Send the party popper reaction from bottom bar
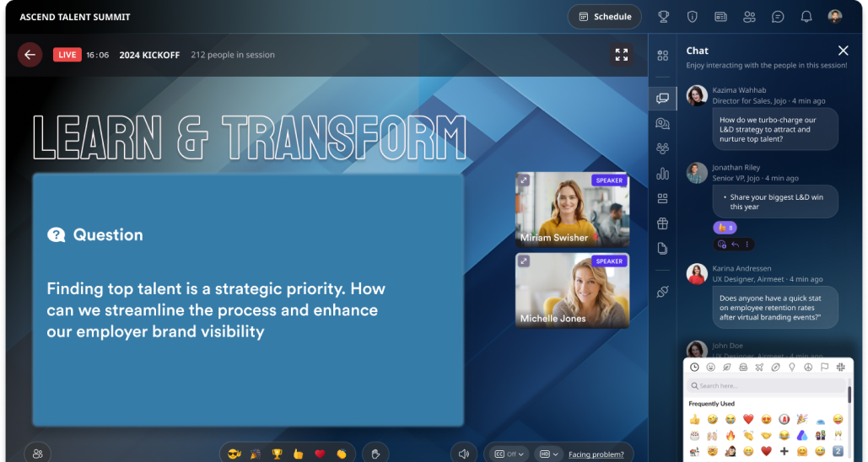868x462 pixels. click(x=256, y=454)
